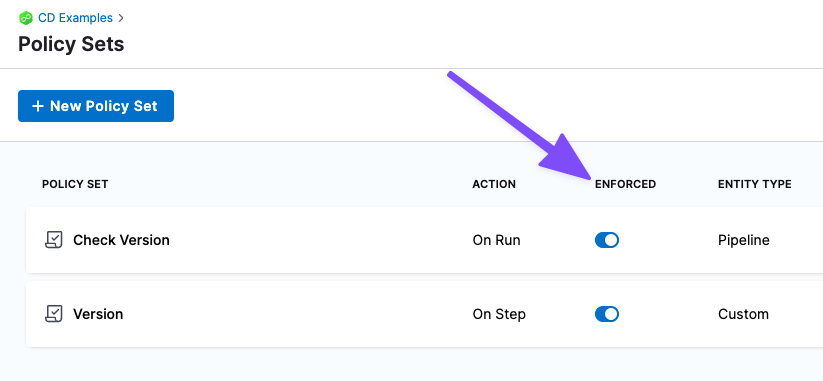The height and width of the screenshot is (381, 823).
Task: Disable enforcement for Version policy set
Action: 607,314
